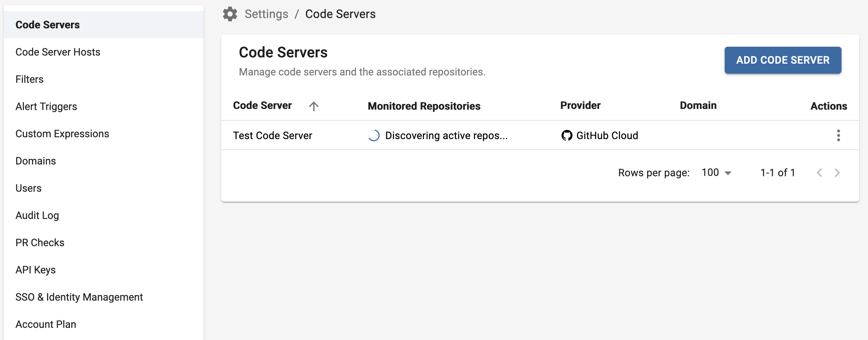The width and height of the screenshot is (868, 340).
Task: Click the loading spinner beside Discovering active repos
Action: (x=374, y=135)
